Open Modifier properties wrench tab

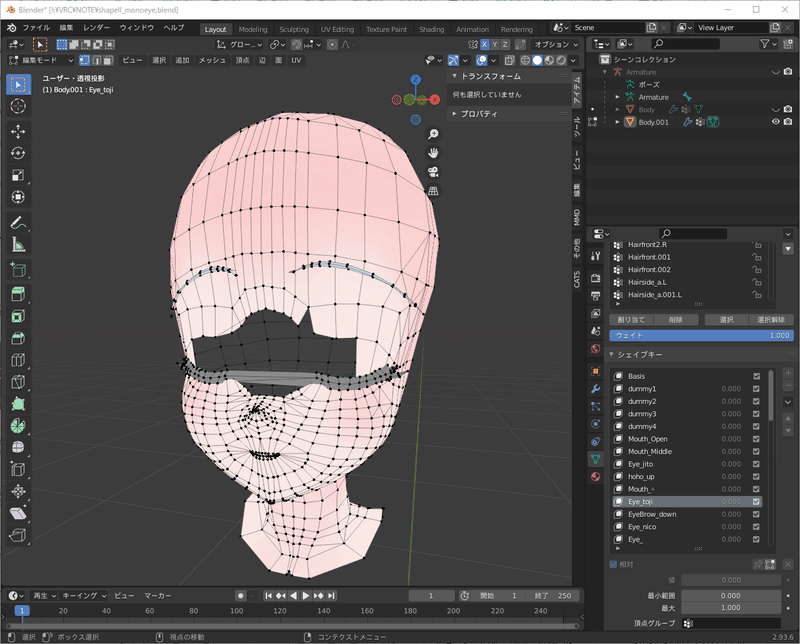[x=595, y=389]
